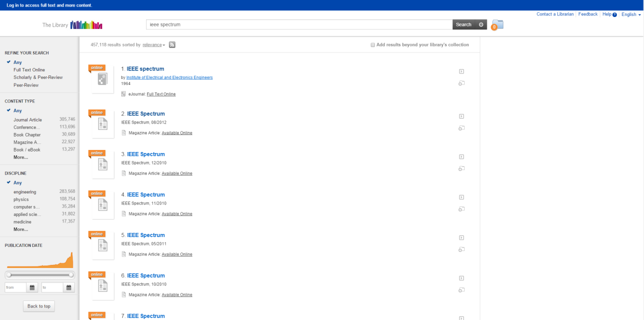This screenshot has width=644, height=320.
Task: Open Institute of Electrical and Electronics Engineers link
Action: 170,77
